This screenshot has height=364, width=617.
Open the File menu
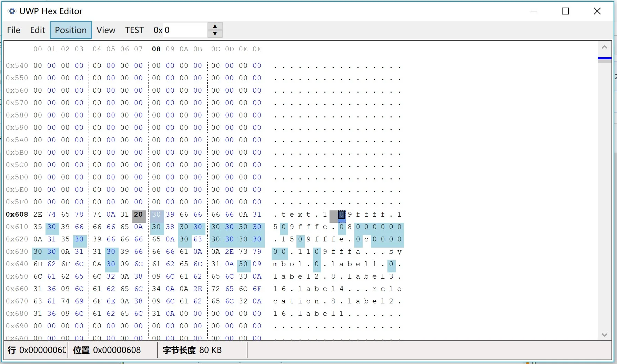[14, 30]
